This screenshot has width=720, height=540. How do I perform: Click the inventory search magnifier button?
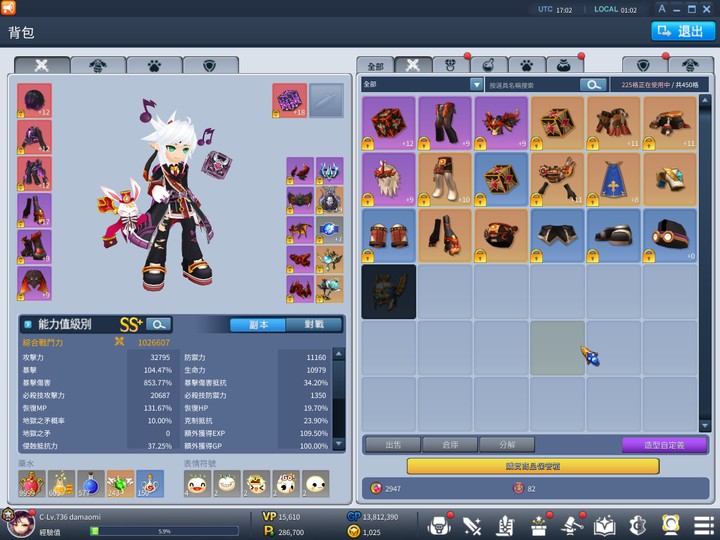[x=593, y=85]
